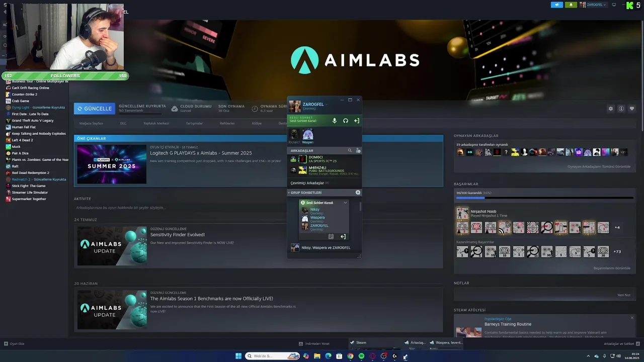Open game settings gear icon

(x=611, y=109)
